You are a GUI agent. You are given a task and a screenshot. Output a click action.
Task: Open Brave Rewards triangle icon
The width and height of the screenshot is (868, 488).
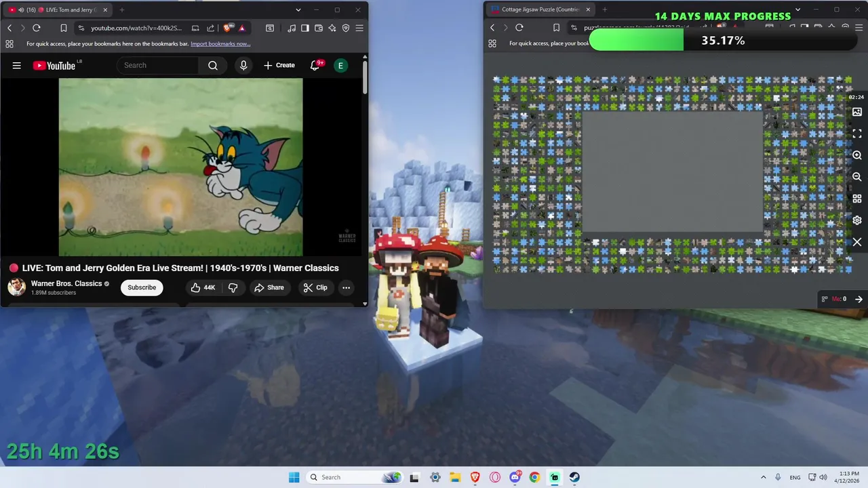pyautogui.click(x=242, y=28)
